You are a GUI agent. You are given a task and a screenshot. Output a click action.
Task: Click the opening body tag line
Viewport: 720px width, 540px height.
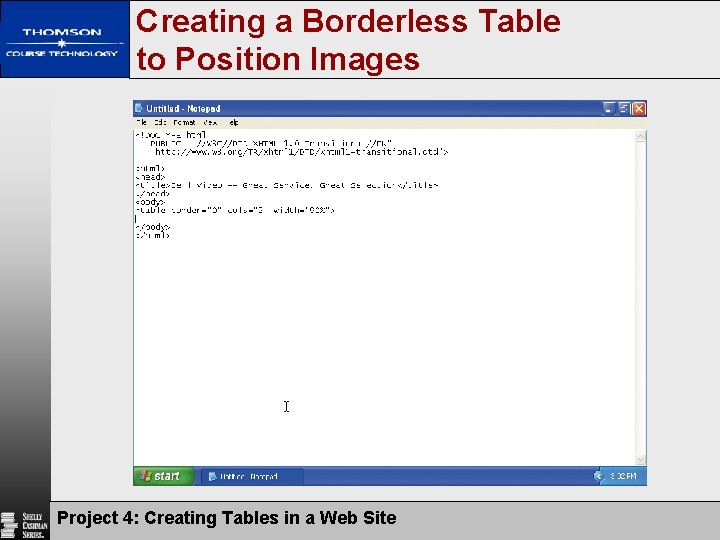(x=151, y=202)
